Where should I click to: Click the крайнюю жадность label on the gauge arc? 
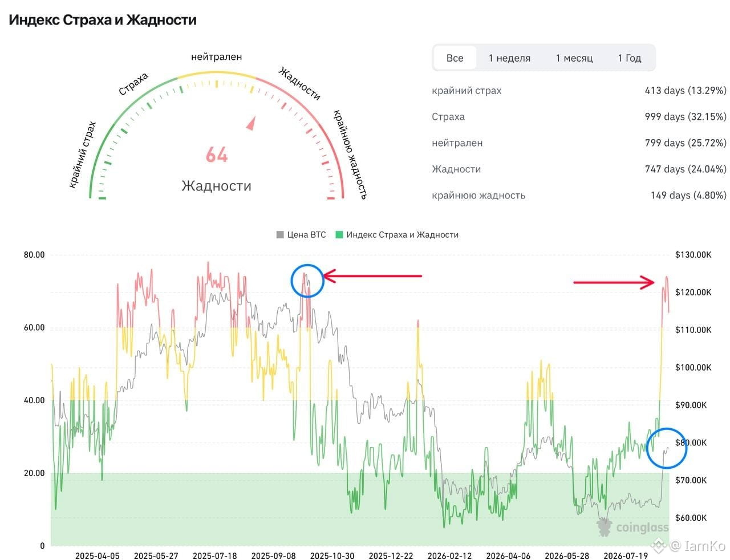coord(350,154)
